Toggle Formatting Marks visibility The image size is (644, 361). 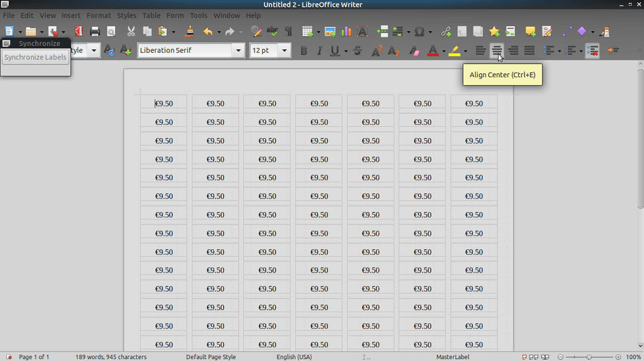click(287, 31)
